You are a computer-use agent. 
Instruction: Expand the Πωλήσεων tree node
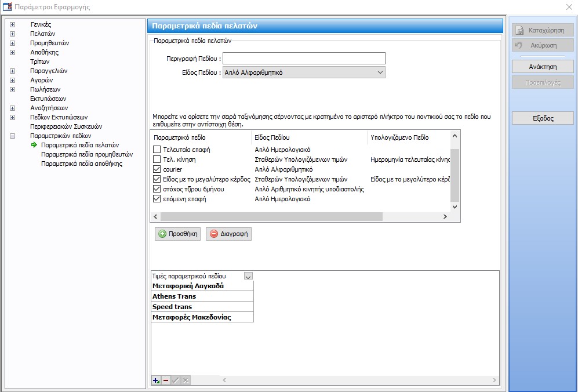tap(13, 90)
